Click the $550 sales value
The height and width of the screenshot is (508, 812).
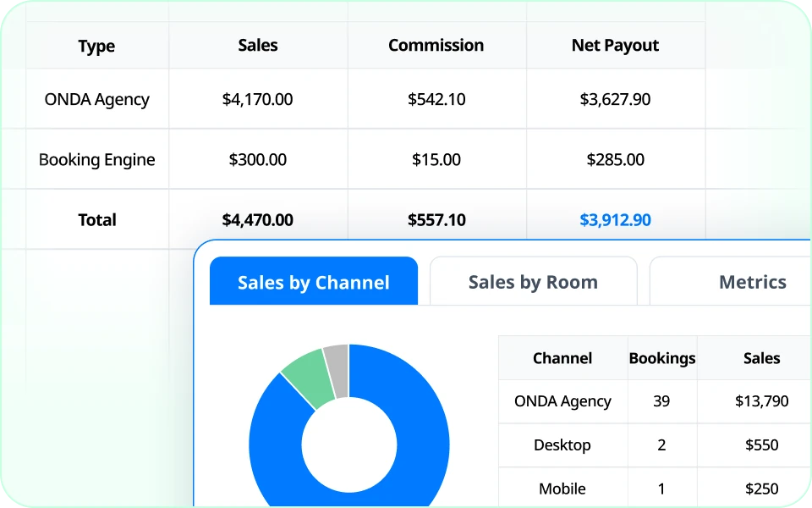click(x=762, y=445)
